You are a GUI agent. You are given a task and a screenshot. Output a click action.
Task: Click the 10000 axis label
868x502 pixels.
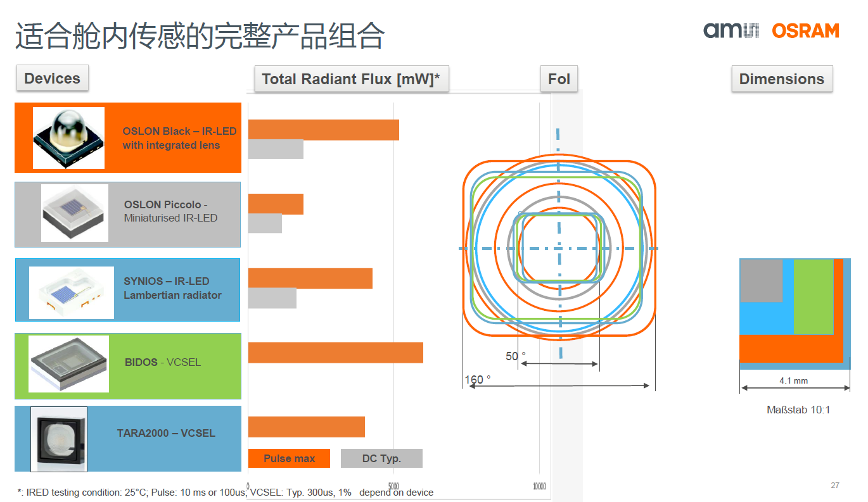tap(539, 487)
